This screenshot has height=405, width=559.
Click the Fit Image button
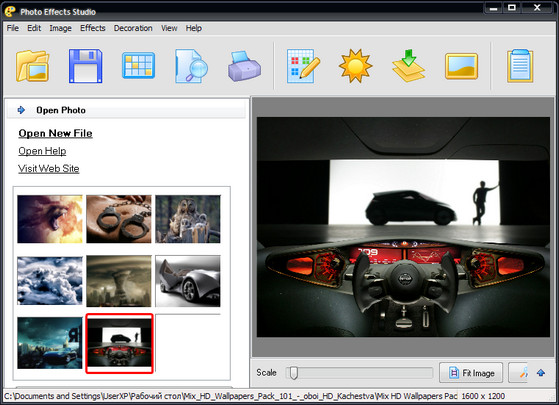tap(471, 373)
